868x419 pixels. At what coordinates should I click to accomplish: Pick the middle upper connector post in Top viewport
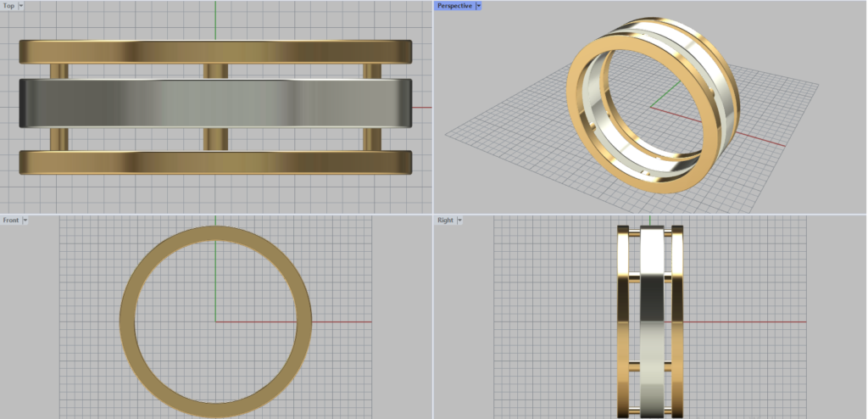(215, 71)
